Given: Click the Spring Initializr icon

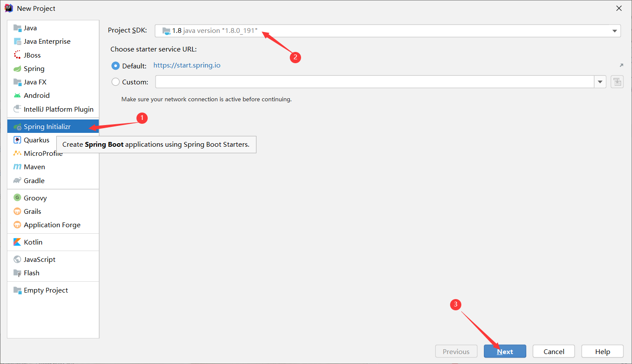Looking at the screenshot, I should 17,127.
